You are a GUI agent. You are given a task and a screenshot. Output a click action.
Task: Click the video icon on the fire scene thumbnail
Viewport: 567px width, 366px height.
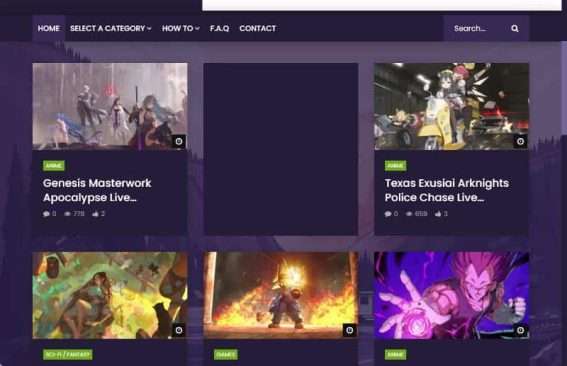click(x=349, y=330)
